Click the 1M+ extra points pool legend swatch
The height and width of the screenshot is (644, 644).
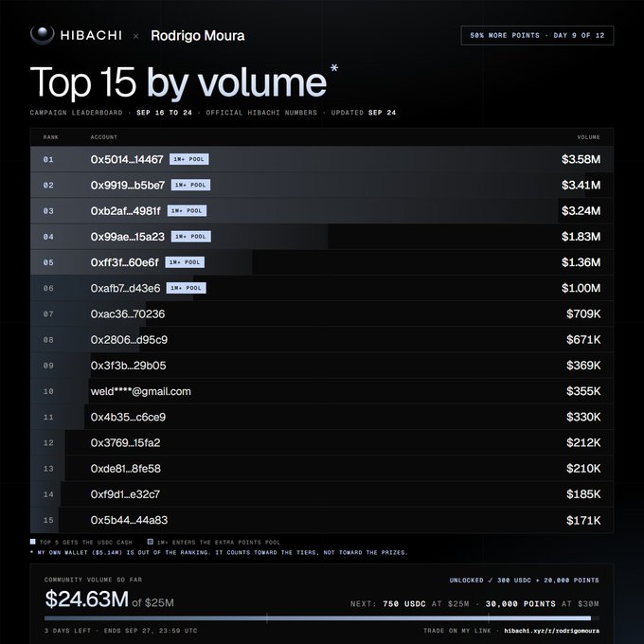coord(151,542)
